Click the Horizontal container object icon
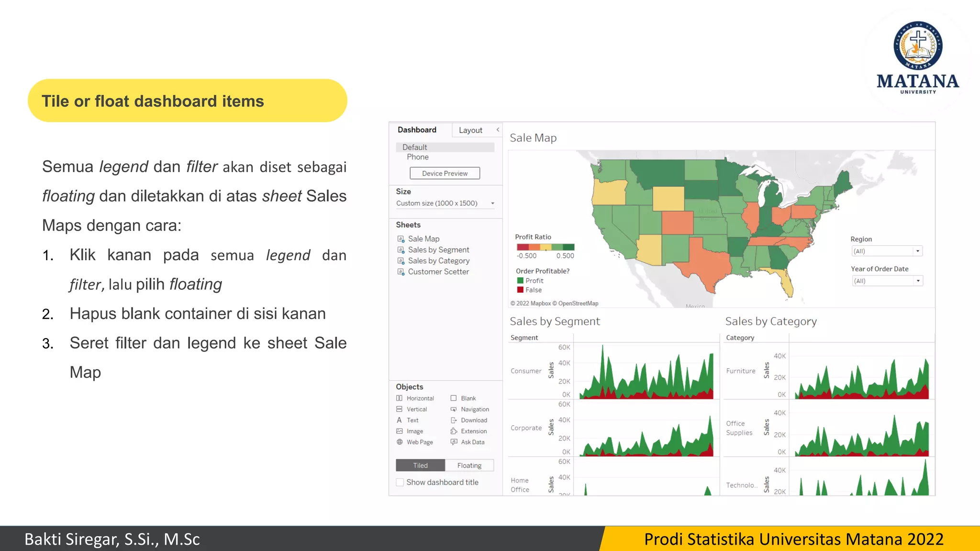The image size is (980, 551). (400, 398)
